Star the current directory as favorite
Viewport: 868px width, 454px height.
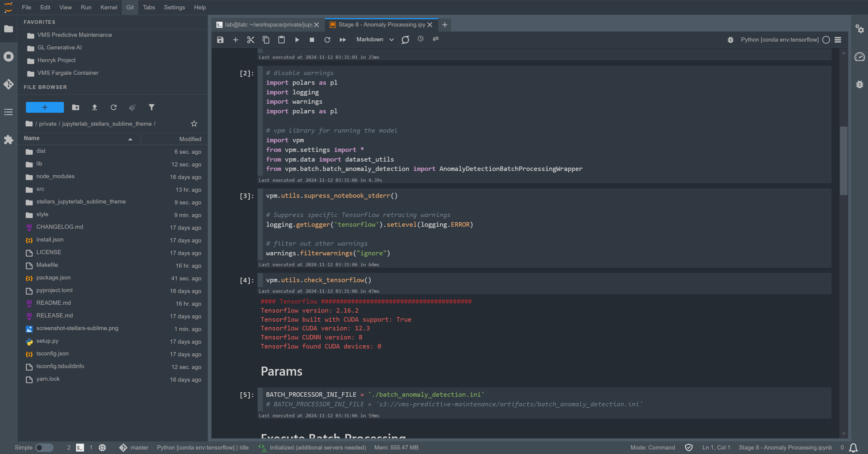194,124
